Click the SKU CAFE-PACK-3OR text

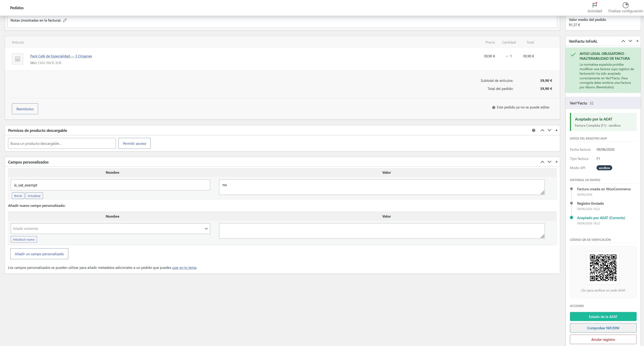(46, 63)
